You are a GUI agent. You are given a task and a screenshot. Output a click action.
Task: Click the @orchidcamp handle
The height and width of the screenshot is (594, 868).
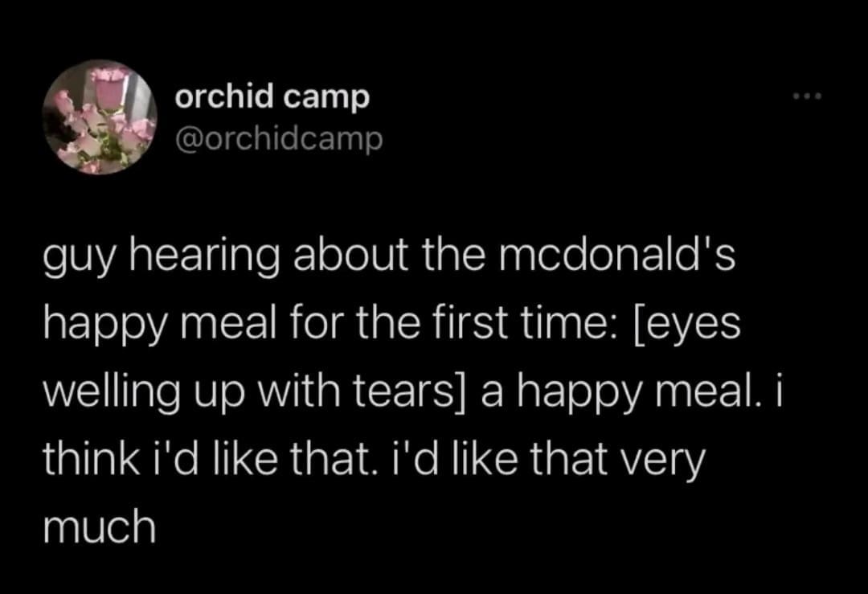[x=279, y=140]
